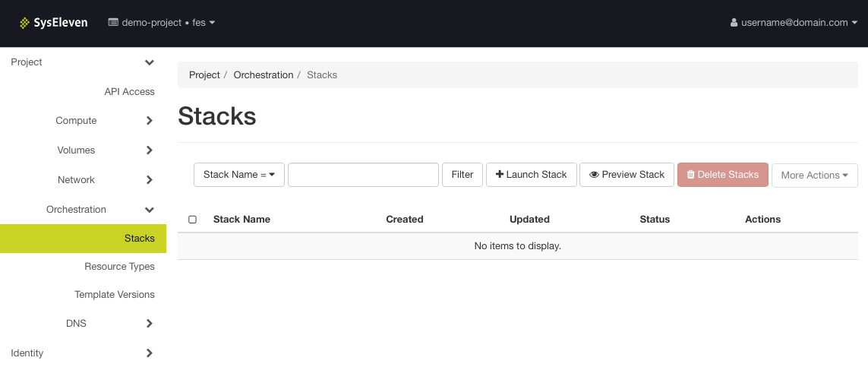Click the trash icon on Delete Stacks
This screenshot has height=367, width=868.
click(x=690, y=174)
